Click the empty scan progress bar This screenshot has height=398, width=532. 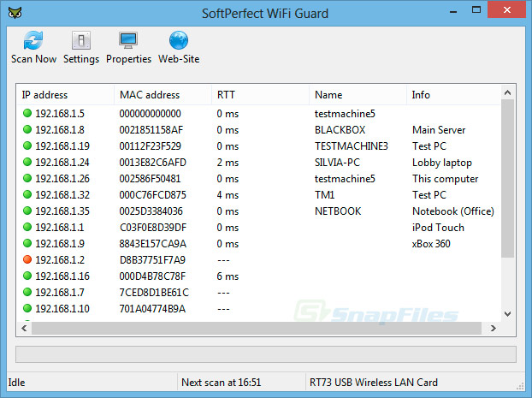[x=266, y=354]
